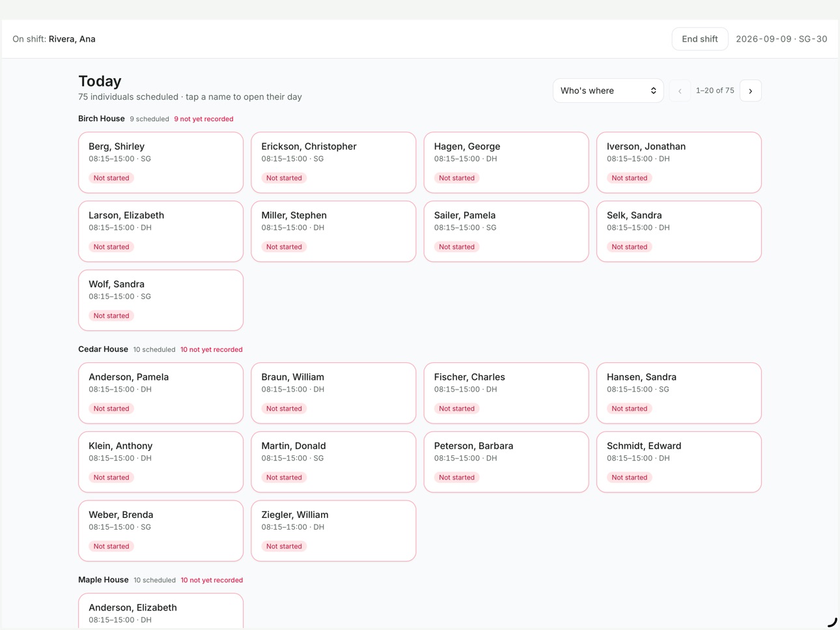The image size is (840, 630).
Task: Open Anderson, Elizabeth's card
Action: [x=161, y=612]
